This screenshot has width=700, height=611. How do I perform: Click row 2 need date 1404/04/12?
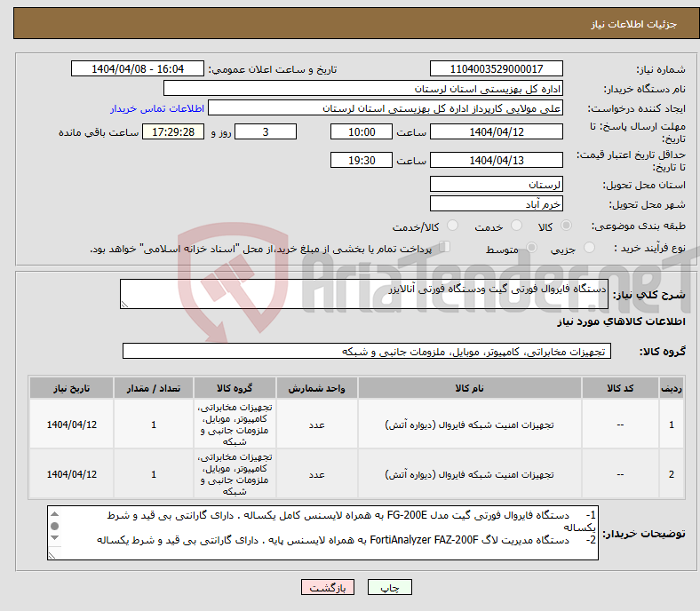click(x=71, y=474)
